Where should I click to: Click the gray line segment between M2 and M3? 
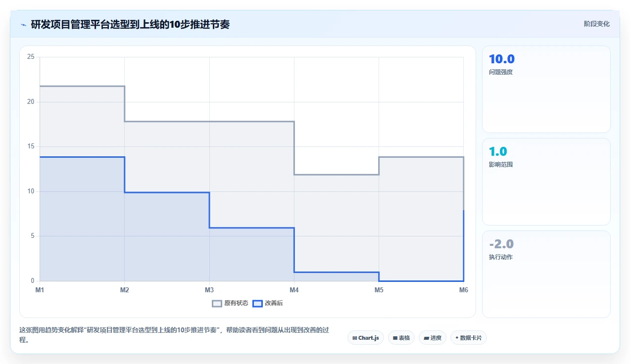(x=167, y=121)
